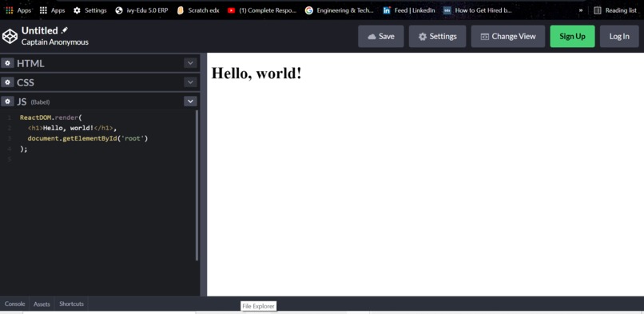Save the pen

381,36
